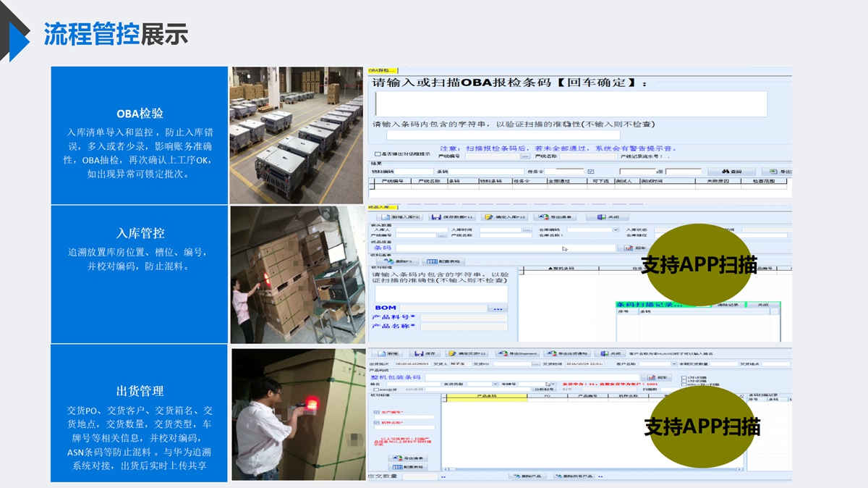Open the 仓库编码 dropdown
This screenshot has height=488, width=868.
click(616, 230)
